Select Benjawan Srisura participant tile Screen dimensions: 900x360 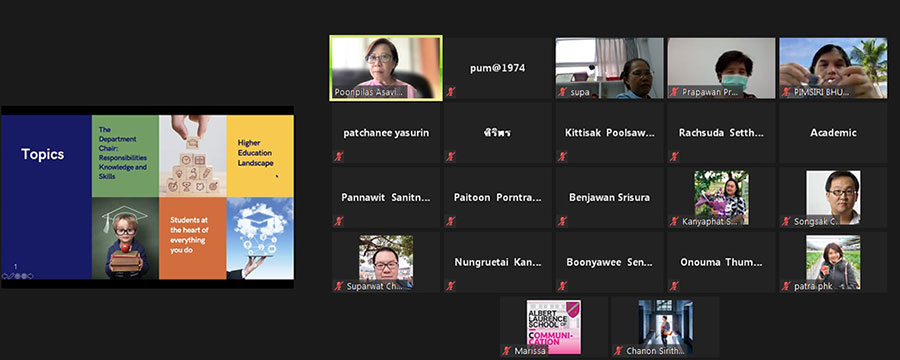(x=610, y=198)
